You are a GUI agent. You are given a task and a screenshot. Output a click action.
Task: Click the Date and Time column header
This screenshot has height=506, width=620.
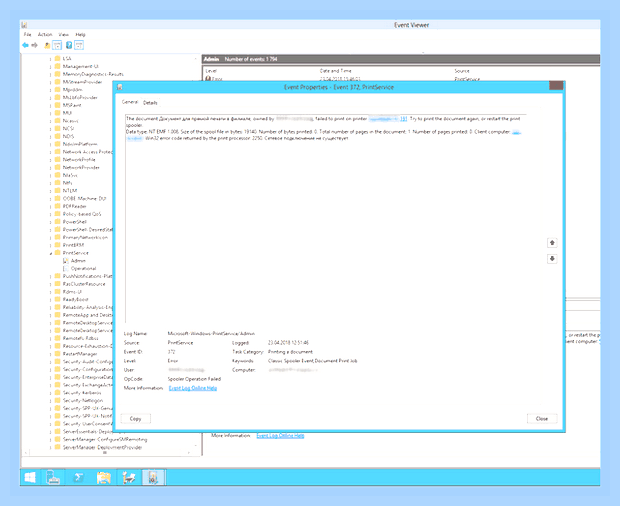pos(336,71)
